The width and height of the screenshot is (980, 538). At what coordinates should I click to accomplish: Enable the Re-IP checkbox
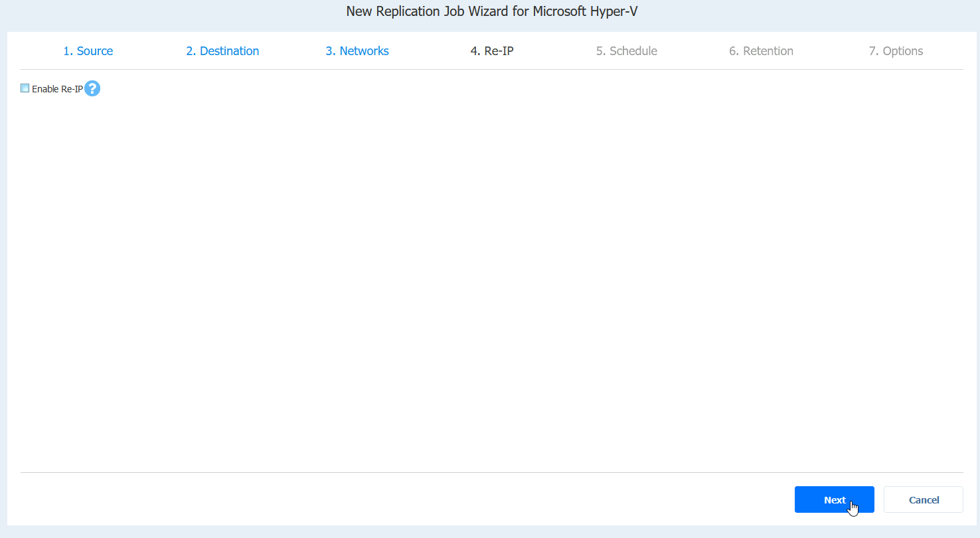[25, 88]
